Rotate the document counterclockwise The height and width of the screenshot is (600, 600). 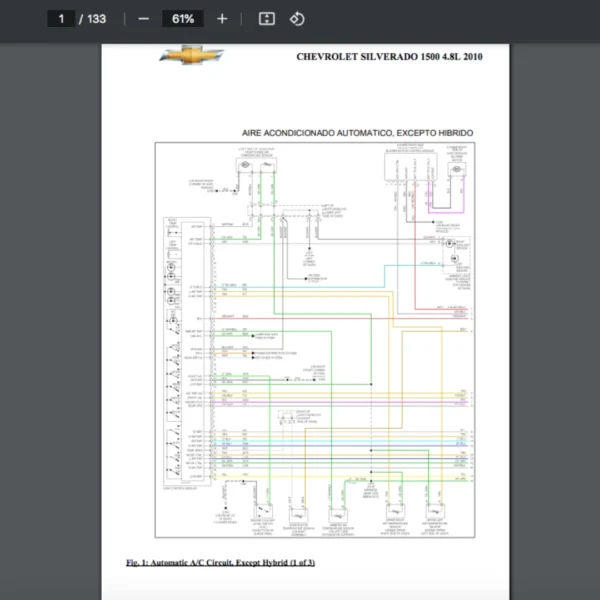(x=297, y=19)
